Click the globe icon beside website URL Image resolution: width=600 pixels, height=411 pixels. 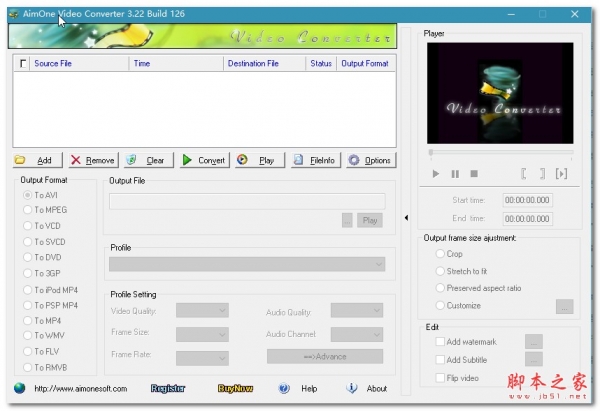click(20, 388)
